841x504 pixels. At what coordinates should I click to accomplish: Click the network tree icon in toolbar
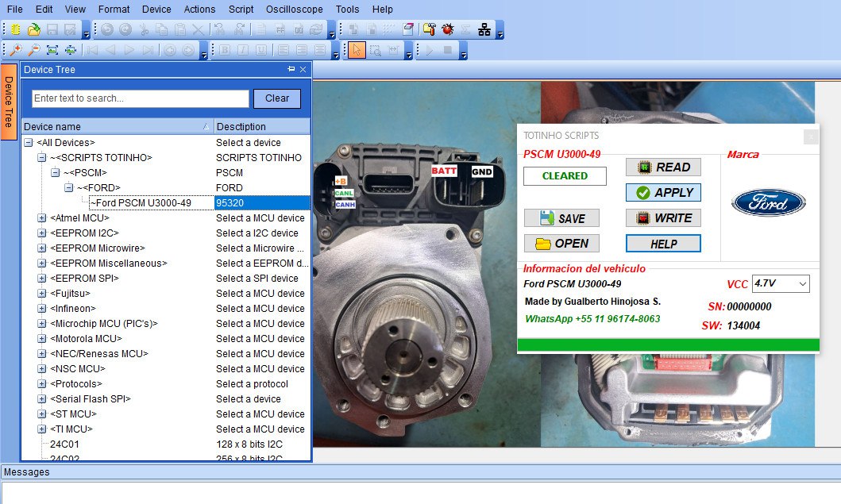[484, 29]
